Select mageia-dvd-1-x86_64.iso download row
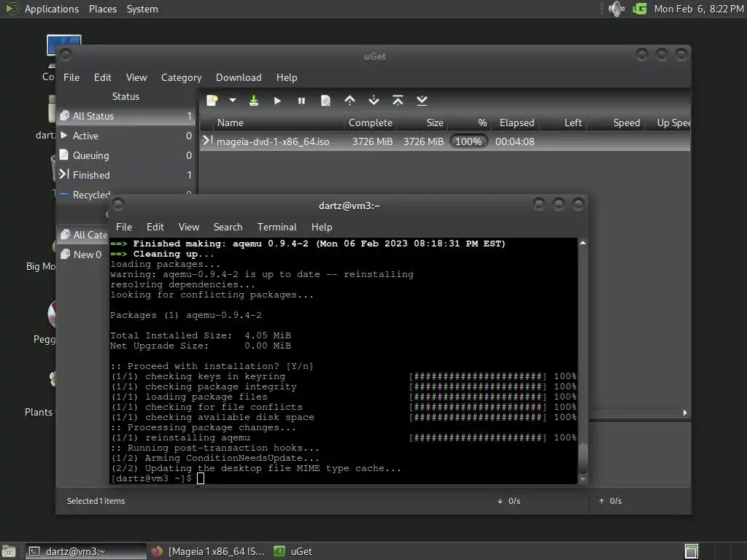 445,141
